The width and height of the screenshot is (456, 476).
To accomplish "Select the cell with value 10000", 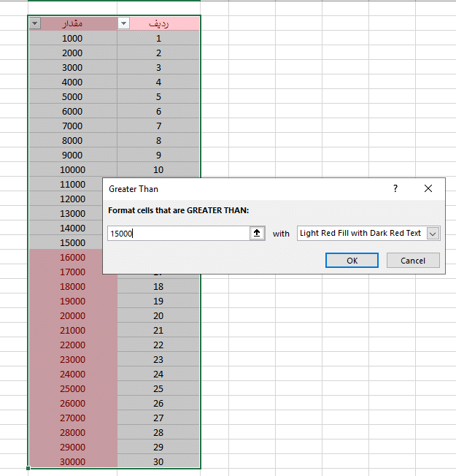I will 72,169.
